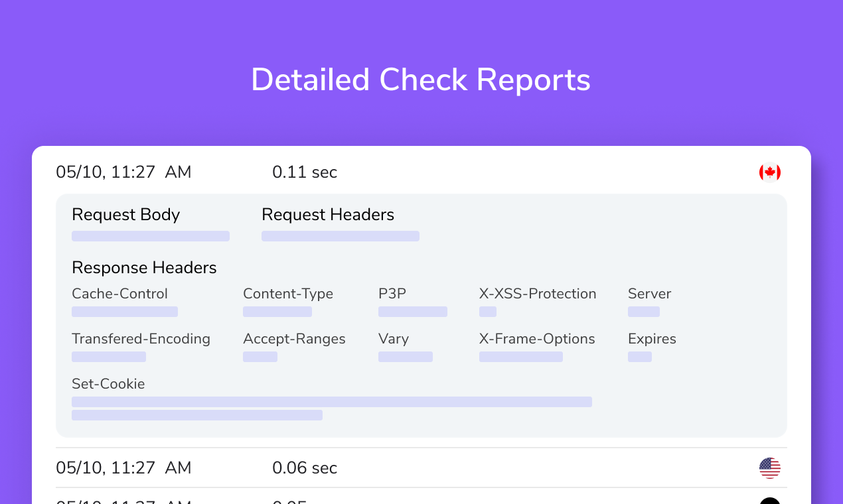Click the Transfered-Encoding header label
The height and width of the screenshot is (504, 843).
pyautogui.click(x=141, y=339)
